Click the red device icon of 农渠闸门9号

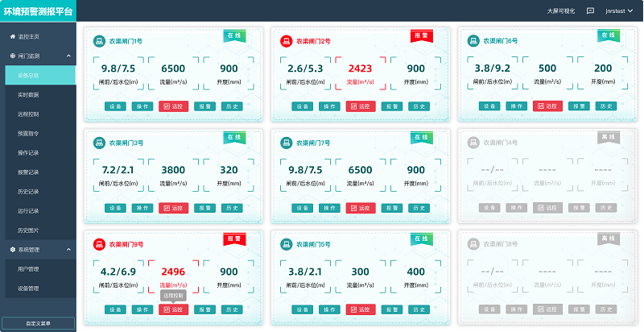pyautogui.click(x=99, y=244)
